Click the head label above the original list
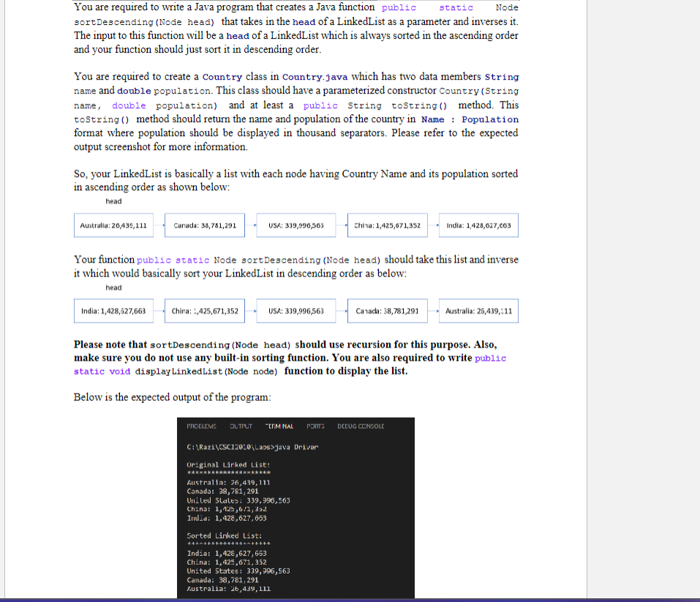The image size is (700, 602). click(x=113, y=201)
